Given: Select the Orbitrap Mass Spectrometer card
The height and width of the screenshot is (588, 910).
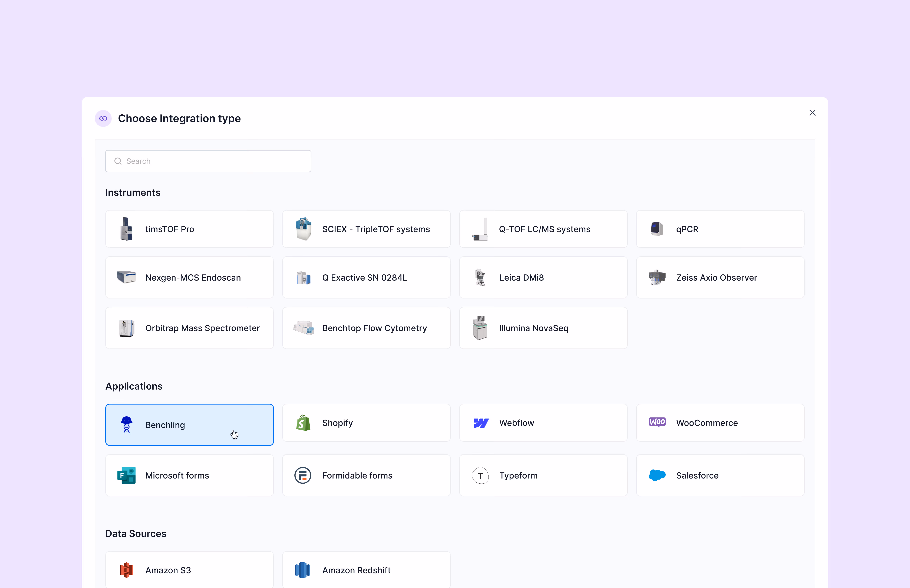Looking at the screenshot, I should click(x=189, y=328).
